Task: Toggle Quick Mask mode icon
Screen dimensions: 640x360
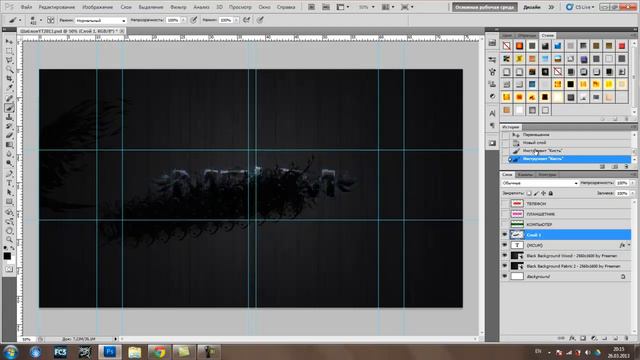Action: pos(9,269)
